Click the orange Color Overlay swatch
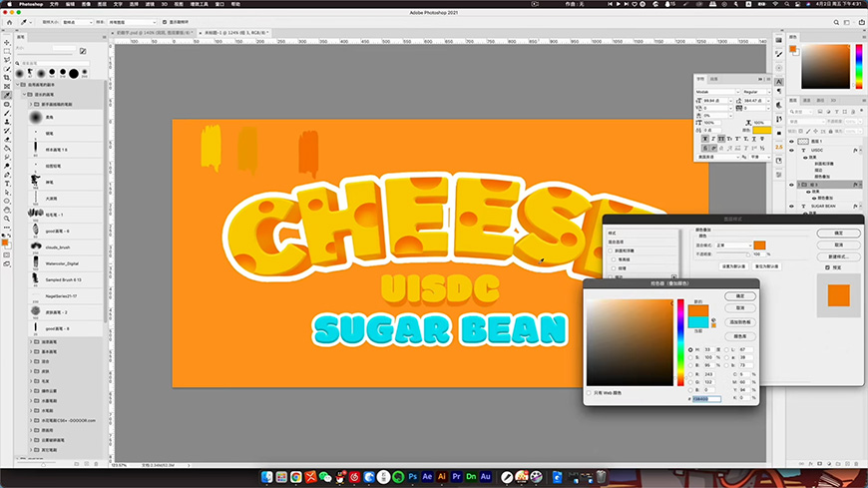868x488 pixels. pyautogui.click(x=759, y=244)
